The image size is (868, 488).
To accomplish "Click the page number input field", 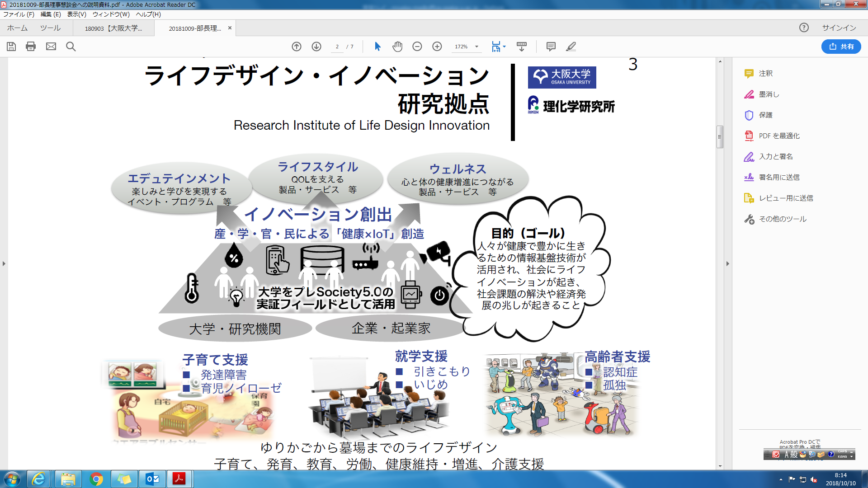I will pos(337,47).
